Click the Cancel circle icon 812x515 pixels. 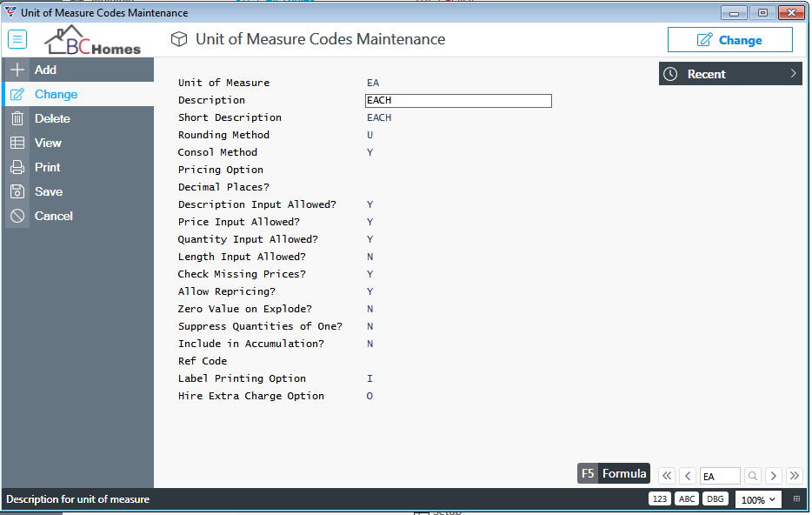17,216
